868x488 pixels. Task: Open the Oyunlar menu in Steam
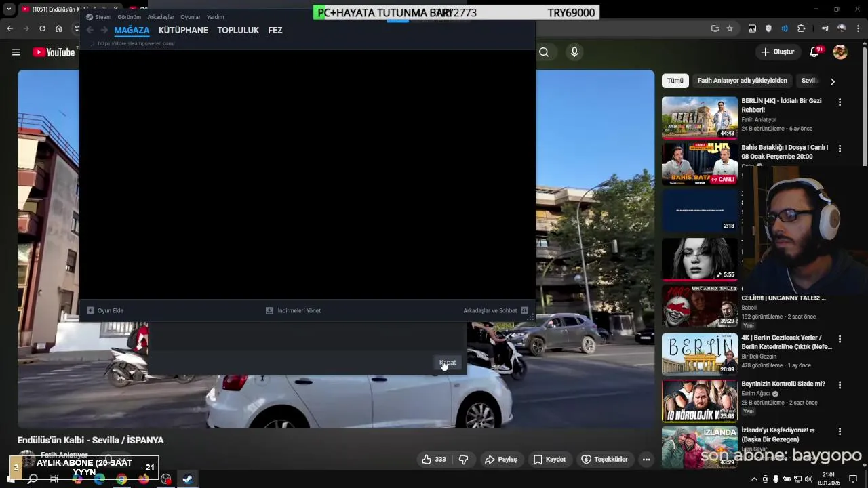pyautogui.click(x=191, y=17)
